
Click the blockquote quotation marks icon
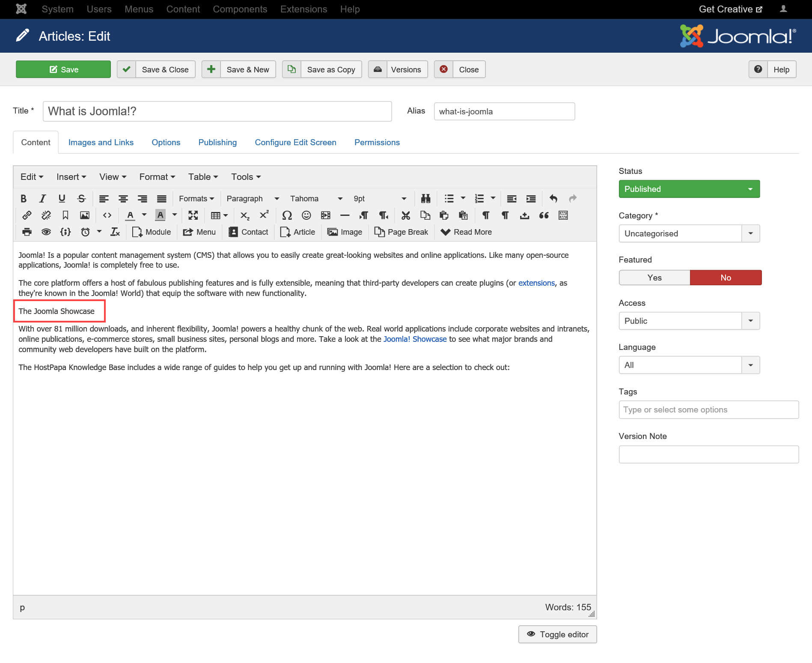click(x=544, y=215)
